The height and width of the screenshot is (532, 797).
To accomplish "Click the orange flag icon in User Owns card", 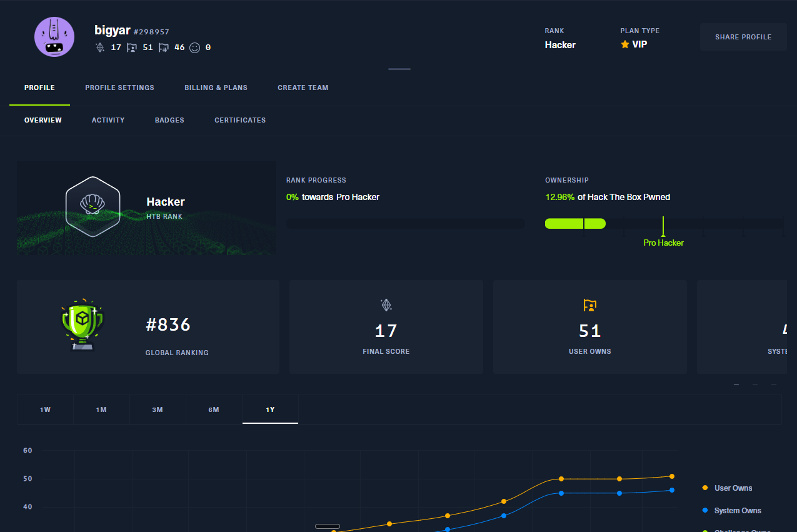I will click(x=590, y=305).
